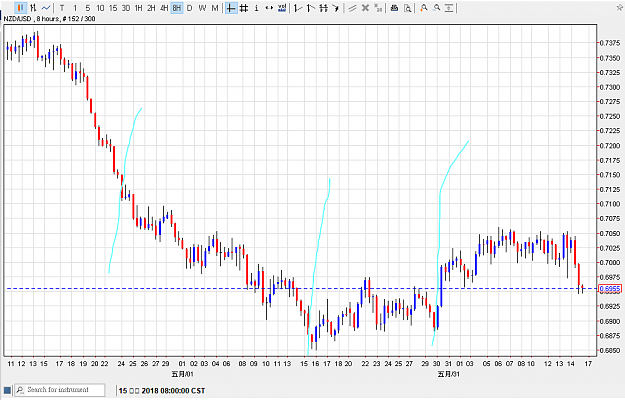Select the 2H timeframe
The width and height of the screenshot is (625, 400).
[x=151, y=8]
